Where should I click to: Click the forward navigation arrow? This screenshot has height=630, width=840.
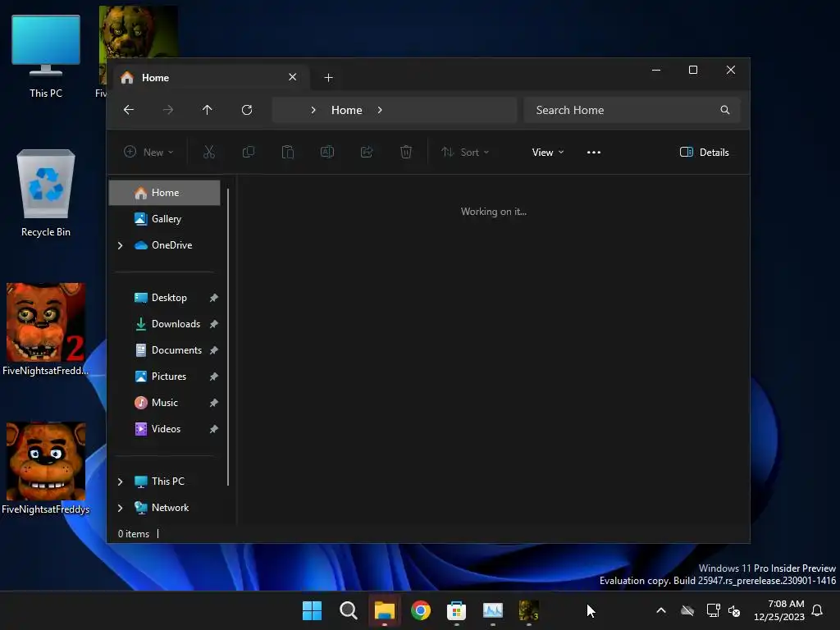(167, 110)
